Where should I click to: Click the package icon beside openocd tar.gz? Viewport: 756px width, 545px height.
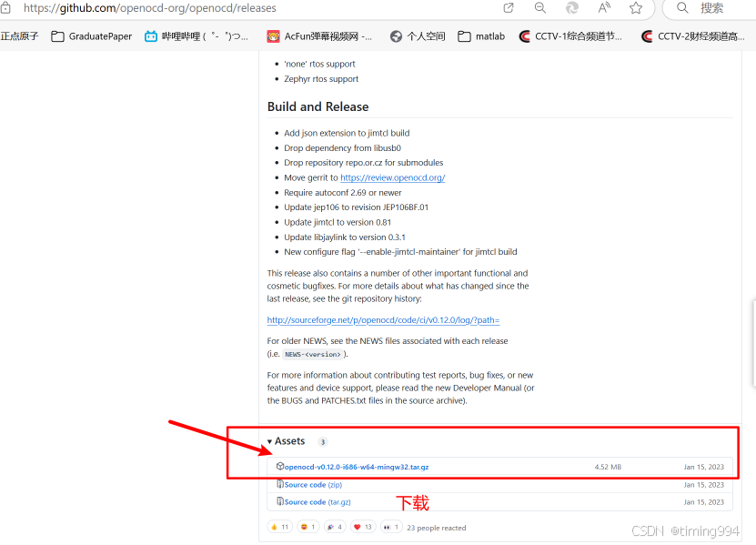coord(279,467)
